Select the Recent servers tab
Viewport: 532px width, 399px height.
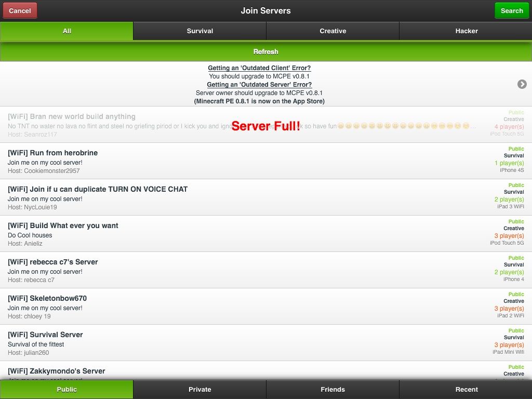coord(466,390)
